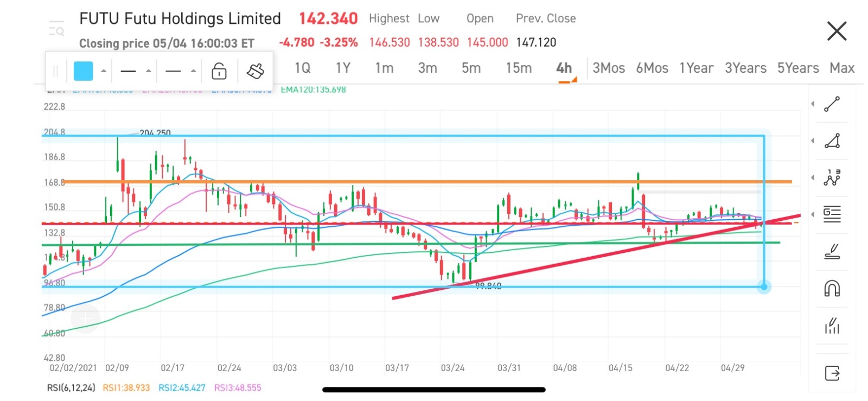Image resolution: width=868 pixels, height=401 pixels.
Task: Select the freehand pen drawing tool
Action: click(832, 251)
